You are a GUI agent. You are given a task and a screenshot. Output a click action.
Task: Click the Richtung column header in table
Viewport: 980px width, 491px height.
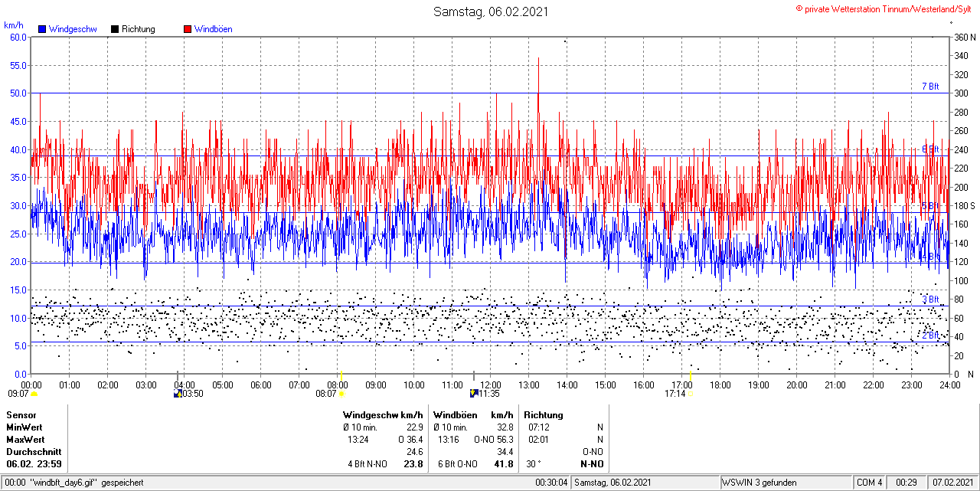[x=544, y=415]
